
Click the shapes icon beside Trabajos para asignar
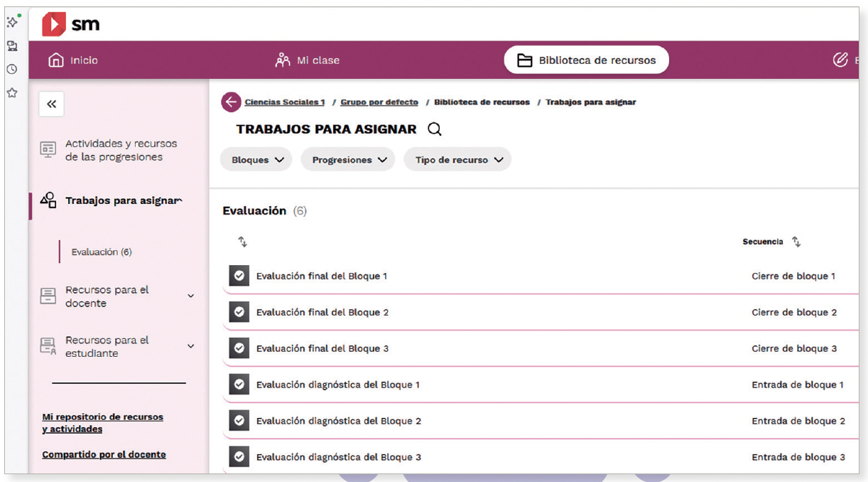point(48,200)
